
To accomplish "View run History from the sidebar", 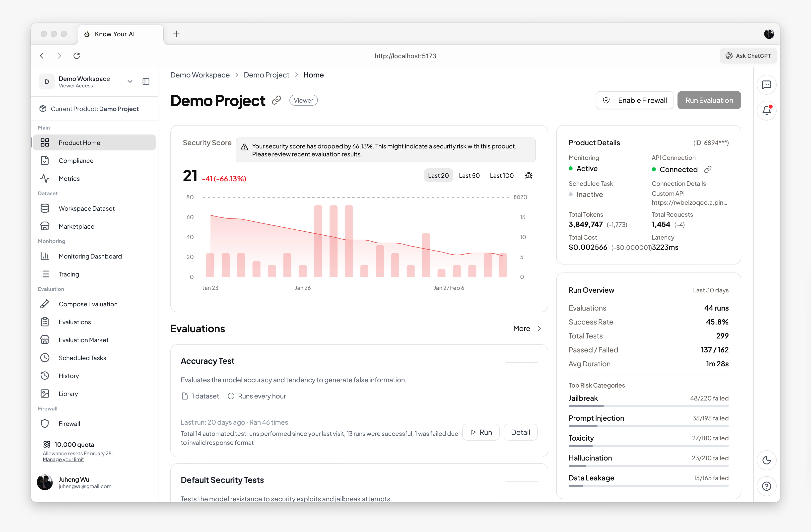I will click(68, 376).
